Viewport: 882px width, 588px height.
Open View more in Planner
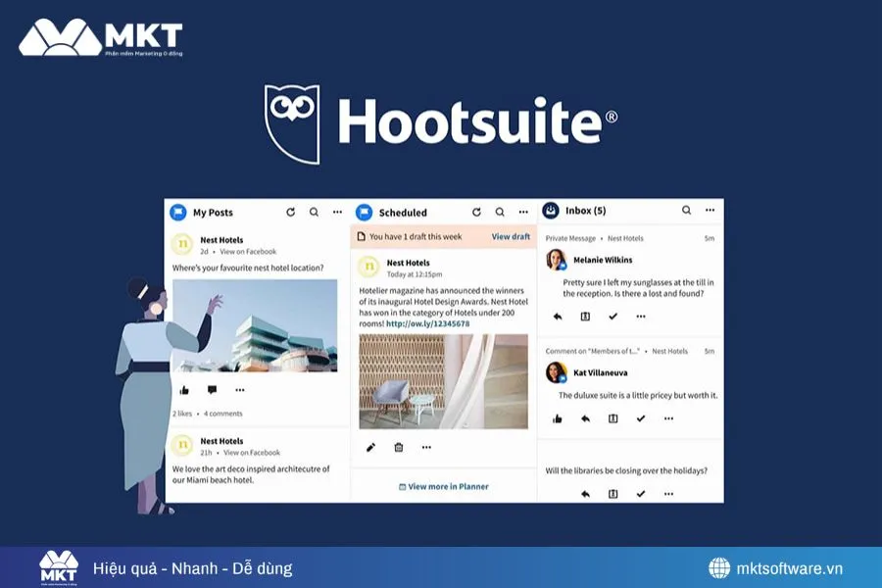point(443,486)
